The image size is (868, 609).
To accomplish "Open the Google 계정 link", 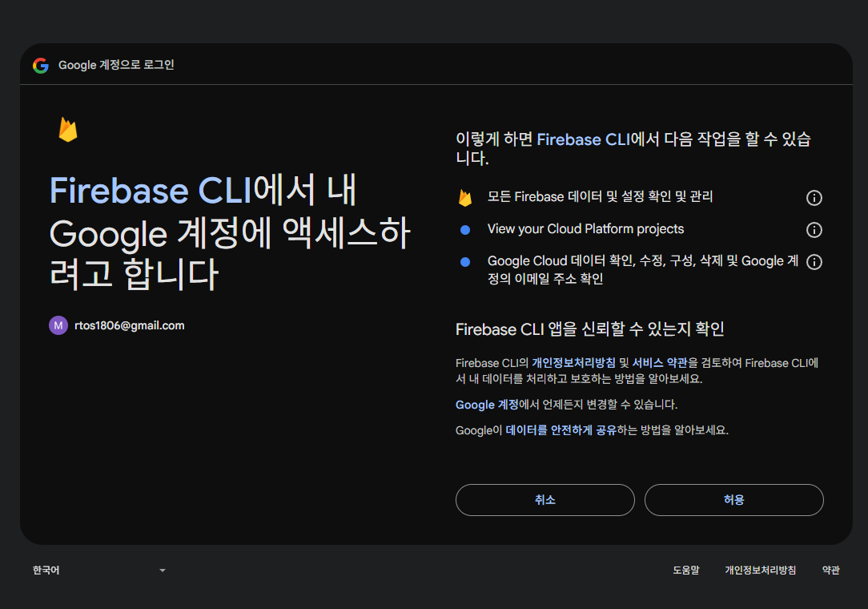I will 487,405.
